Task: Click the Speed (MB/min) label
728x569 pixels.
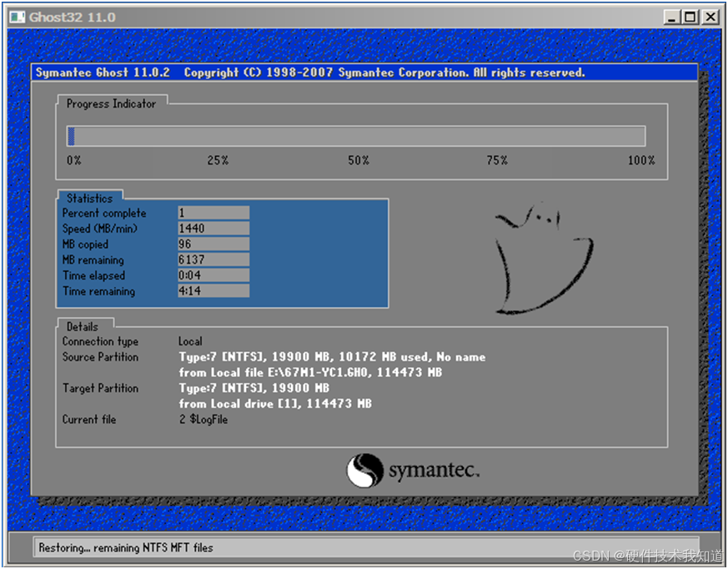Action: tap(100, 229)
